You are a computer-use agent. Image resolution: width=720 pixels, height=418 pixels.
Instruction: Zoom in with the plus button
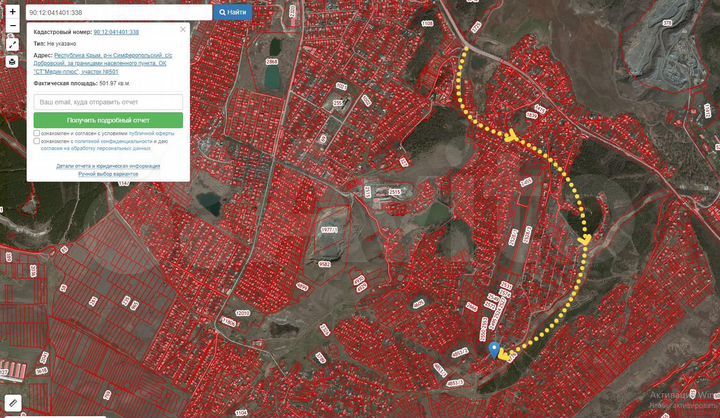(x=12, y=11)
